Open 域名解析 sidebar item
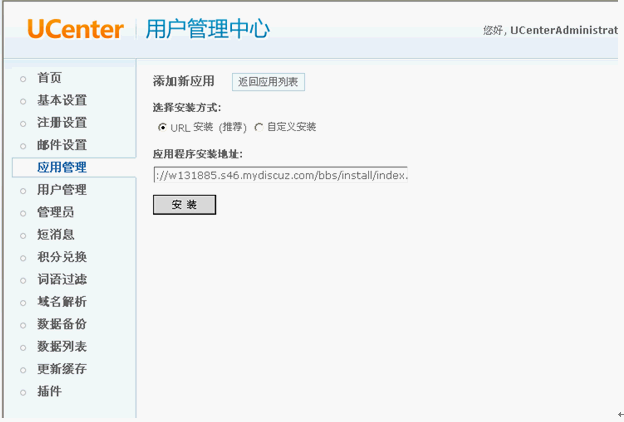 tap(62, 301)
